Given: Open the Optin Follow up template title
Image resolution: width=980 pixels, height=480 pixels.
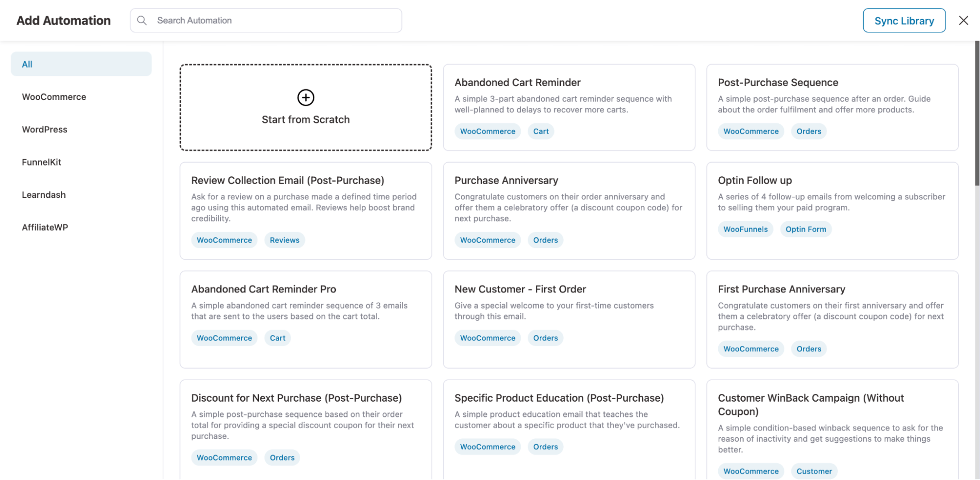Looking at the screenshot, I should [754, 180].
